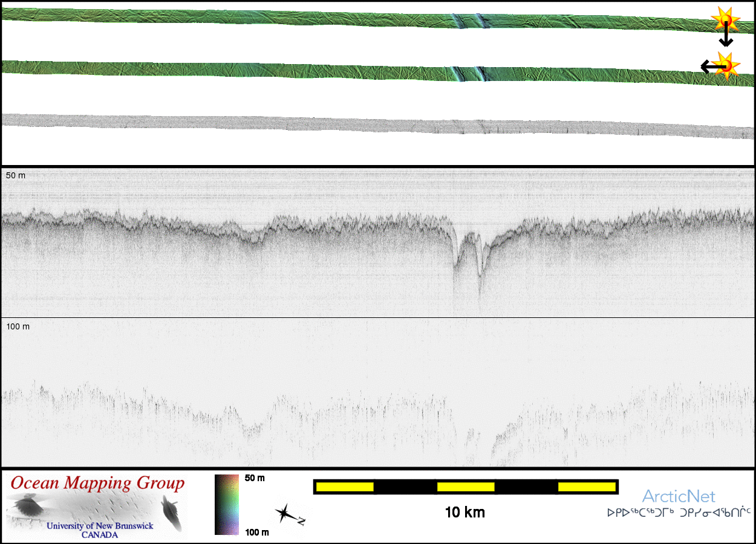Image resolution: width=756 pixels, height=544 pixels.
Task: Click the black downward arrow
Action: (x=726, y=37)
